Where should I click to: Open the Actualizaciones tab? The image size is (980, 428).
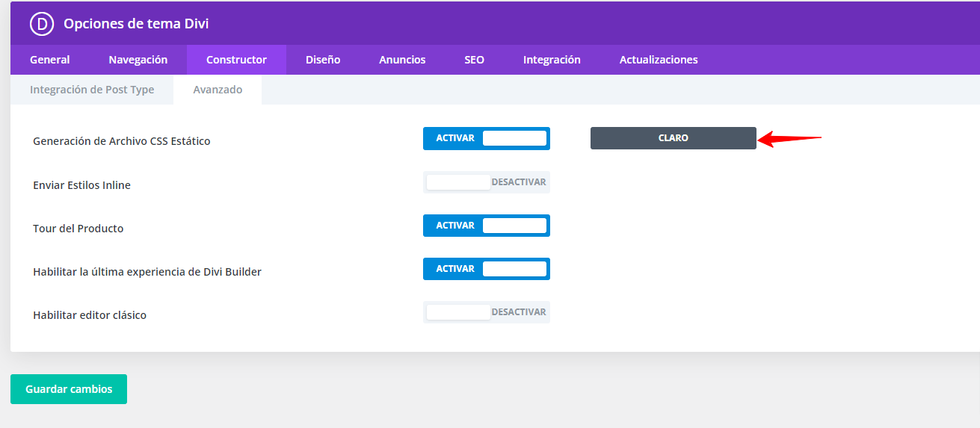click(659, 60)
